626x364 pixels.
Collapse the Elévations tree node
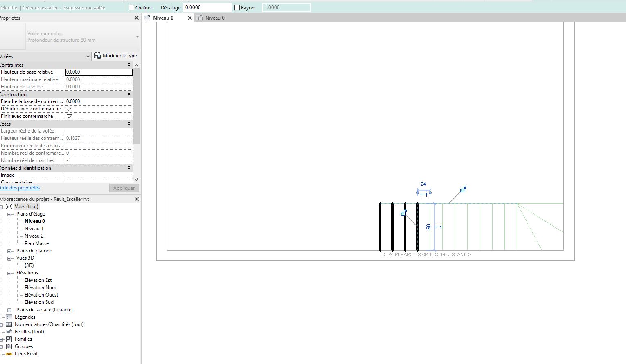9,273
